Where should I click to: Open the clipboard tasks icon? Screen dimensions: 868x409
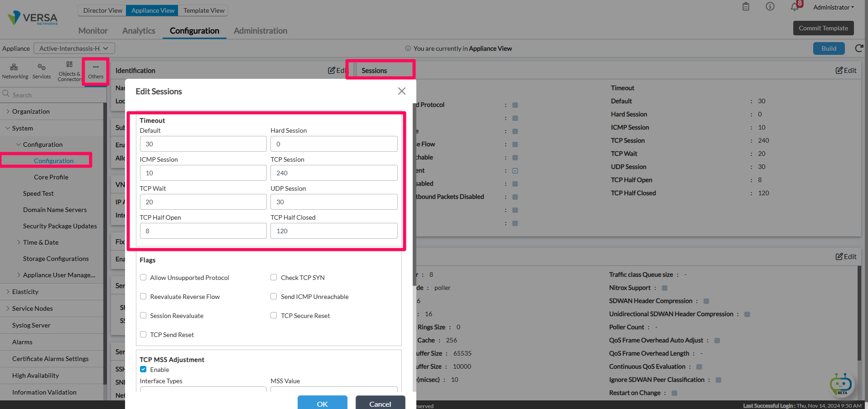coord(746,7)
